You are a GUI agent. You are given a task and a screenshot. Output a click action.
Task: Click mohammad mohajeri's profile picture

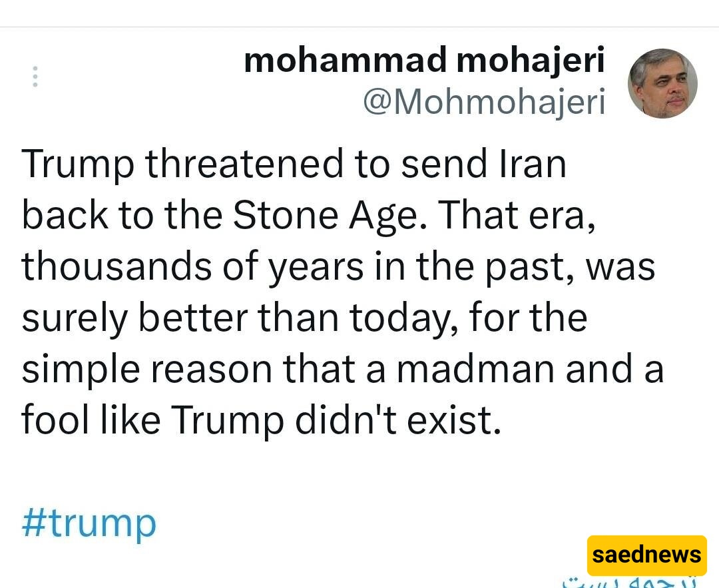coord(662,83)
